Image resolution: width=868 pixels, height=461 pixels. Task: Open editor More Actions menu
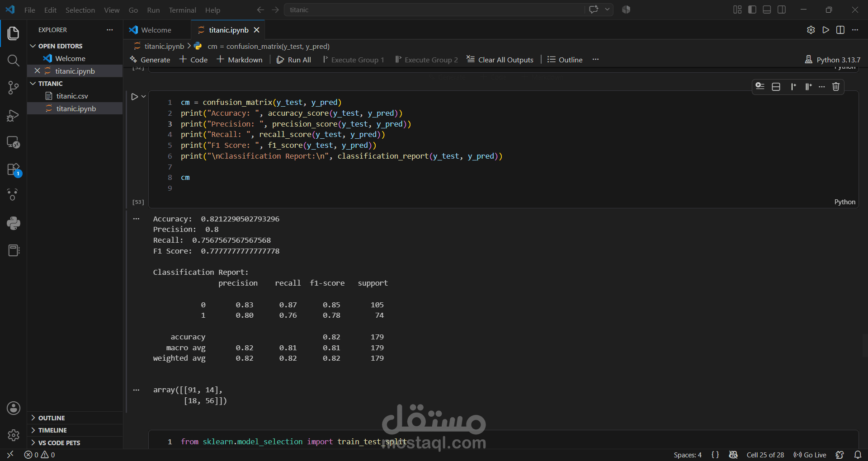point(855,30)
